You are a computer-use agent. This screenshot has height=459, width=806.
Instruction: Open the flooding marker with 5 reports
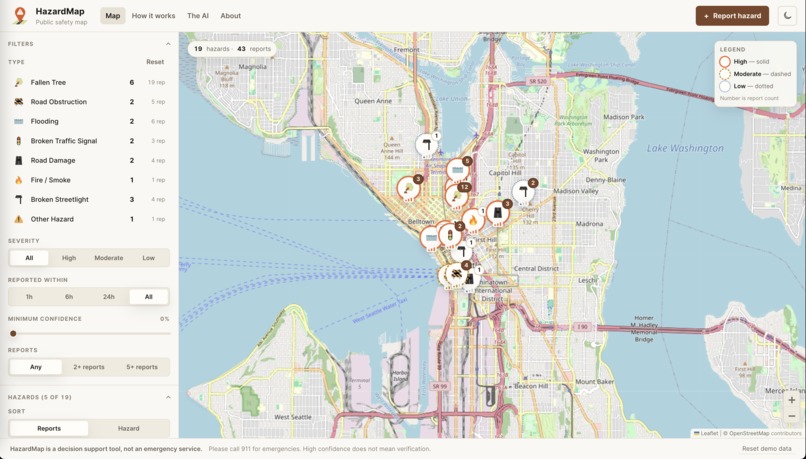coord(457,170)
